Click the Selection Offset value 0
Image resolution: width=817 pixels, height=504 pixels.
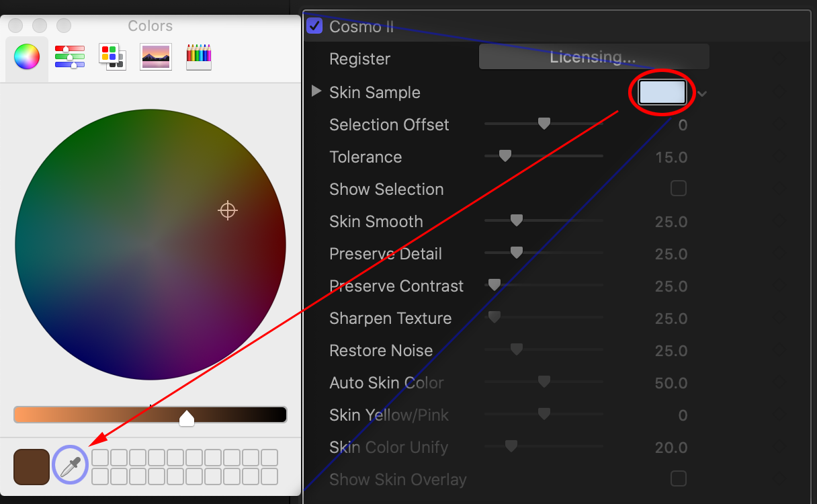(683, 125)
